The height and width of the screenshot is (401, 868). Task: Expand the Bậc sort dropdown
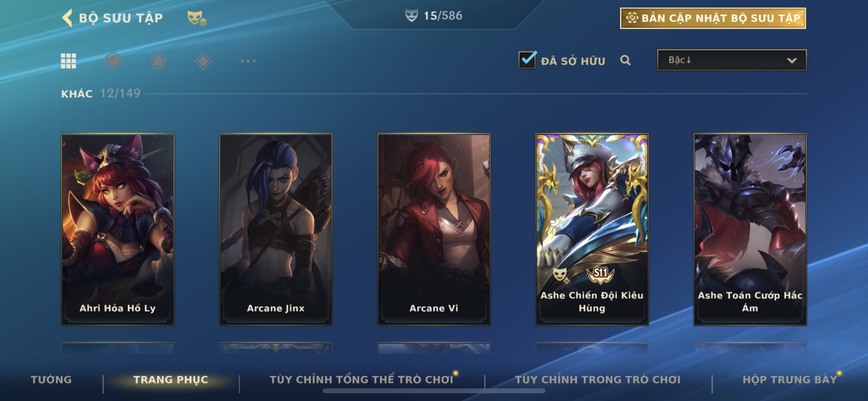(x=731, y=60)
